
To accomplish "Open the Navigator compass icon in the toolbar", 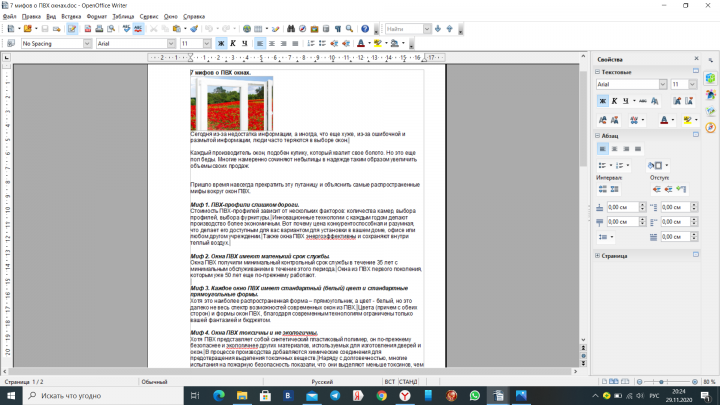I will click(303, 29).
